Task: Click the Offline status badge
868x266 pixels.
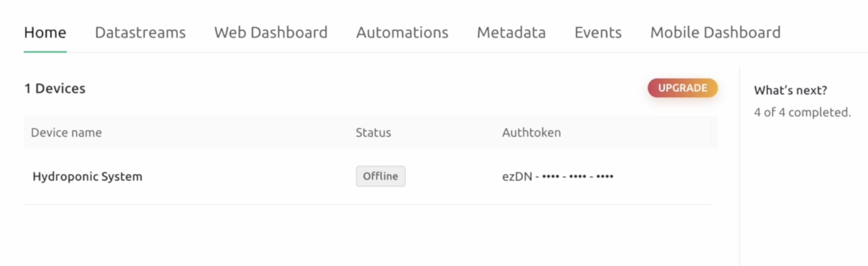Action: (380, 176)
